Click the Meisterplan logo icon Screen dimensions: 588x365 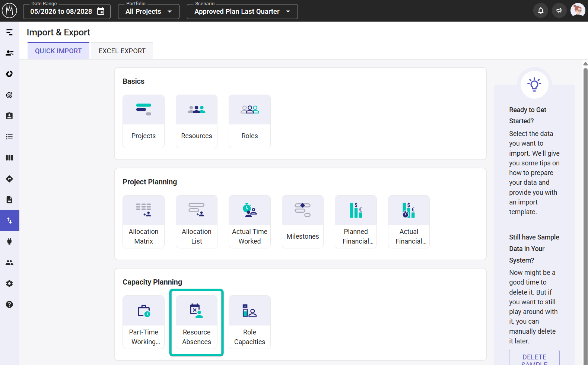coord(10,11)
